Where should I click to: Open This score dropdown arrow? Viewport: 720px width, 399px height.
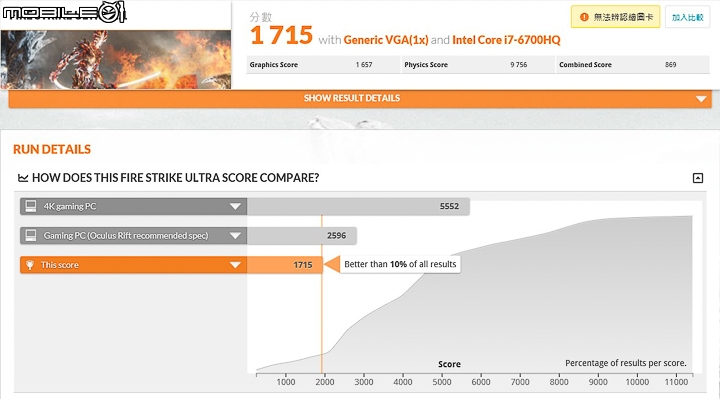[235, 265]
